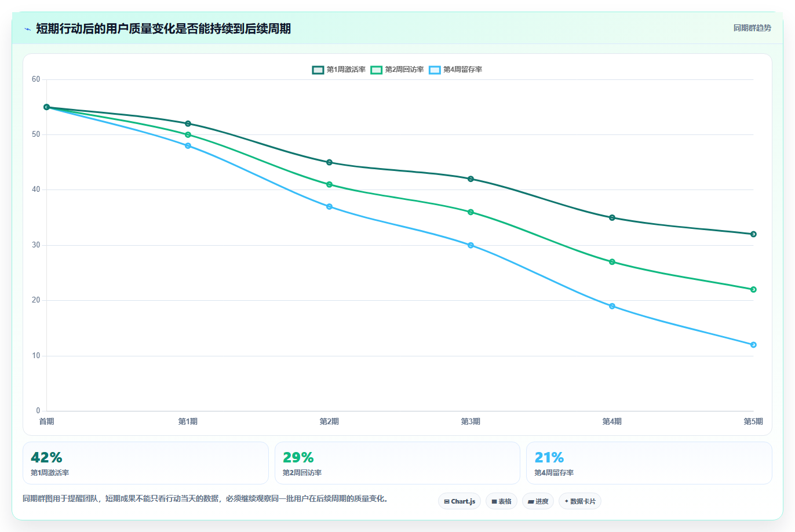This screenshot has width=795, height=532.
Task: Click the 第4周留存率 data point at 第5期
Action: (753, 345)
